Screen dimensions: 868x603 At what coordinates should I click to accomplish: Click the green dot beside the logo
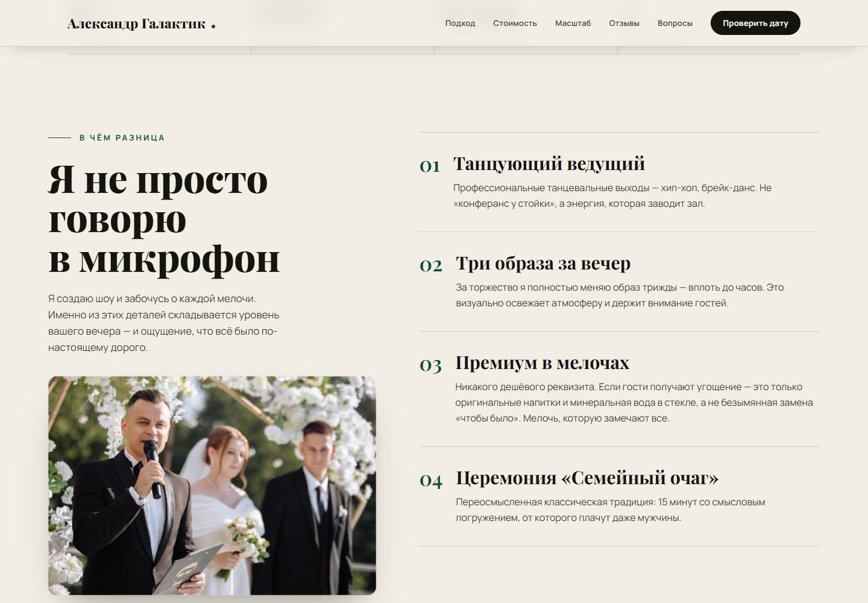tap(213, 26)
